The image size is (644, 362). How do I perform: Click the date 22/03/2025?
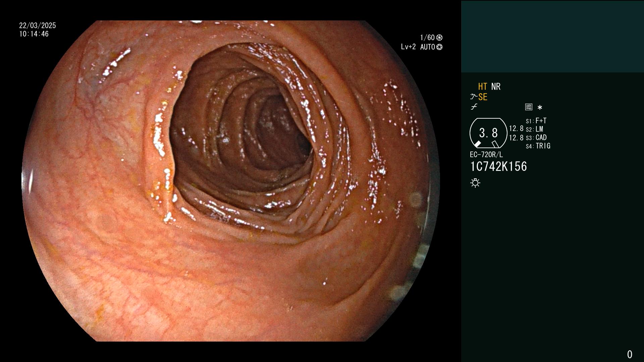point(38,25)
